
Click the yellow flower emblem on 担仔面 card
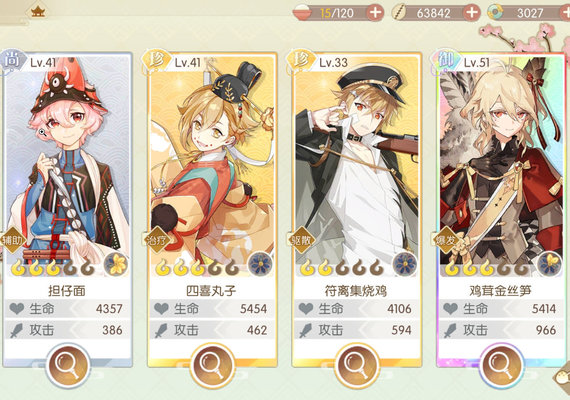point(116,264)
